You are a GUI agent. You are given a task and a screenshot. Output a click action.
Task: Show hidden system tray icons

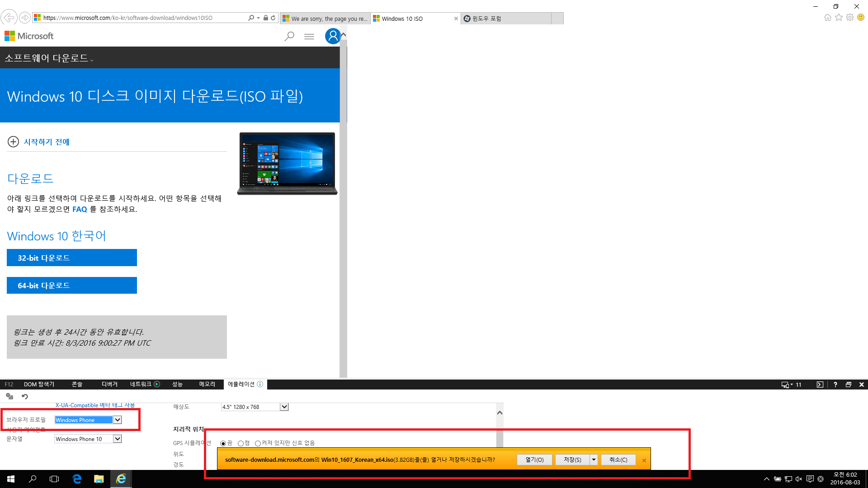pyautogui.click(x=766, y=479)
